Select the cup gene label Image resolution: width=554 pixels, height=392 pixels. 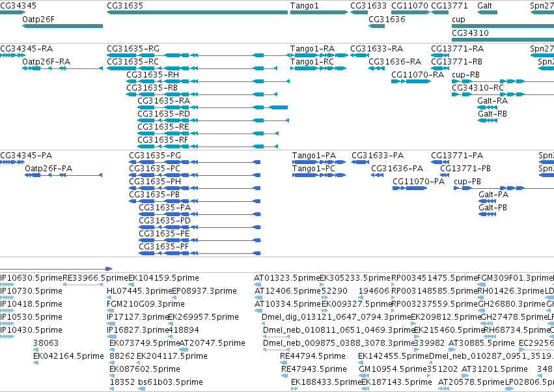(458, 19)
